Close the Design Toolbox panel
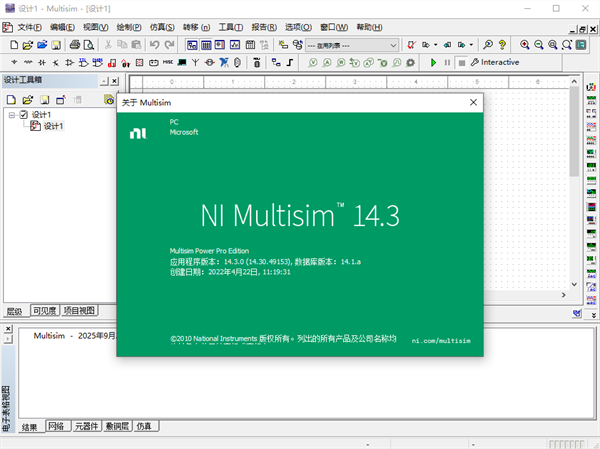 pos(114,81)
